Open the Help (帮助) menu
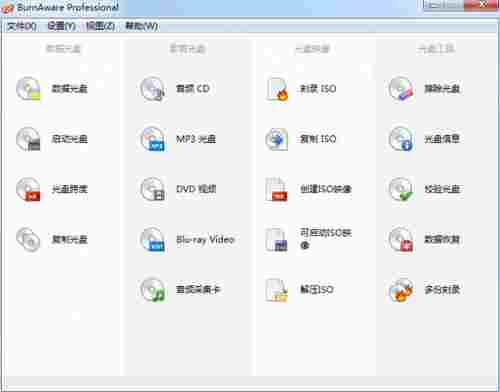500x392 pixels. coord(141,26)
